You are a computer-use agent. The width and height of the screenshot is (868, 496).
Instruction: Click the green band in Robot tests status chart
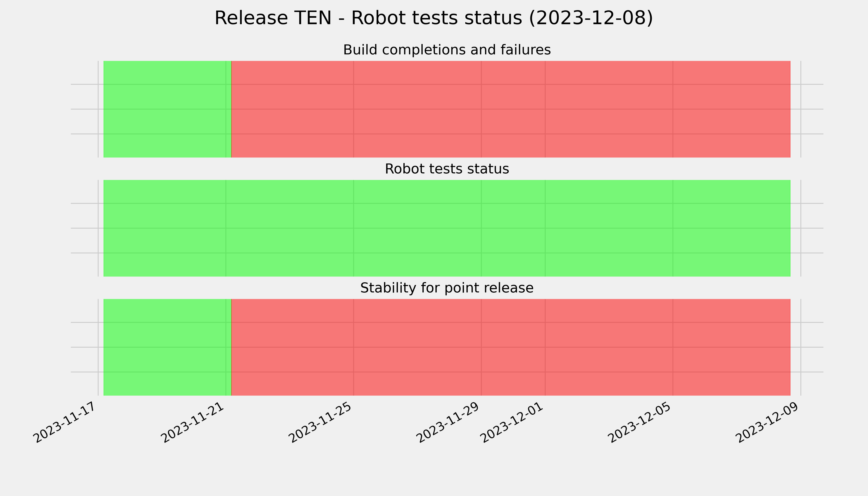447,228
